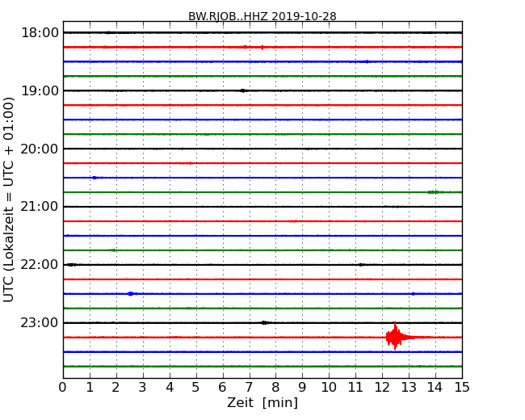525x420 pixels.
Task: Click the black blip on the 23:00 trace
Action: pos(264,323)
